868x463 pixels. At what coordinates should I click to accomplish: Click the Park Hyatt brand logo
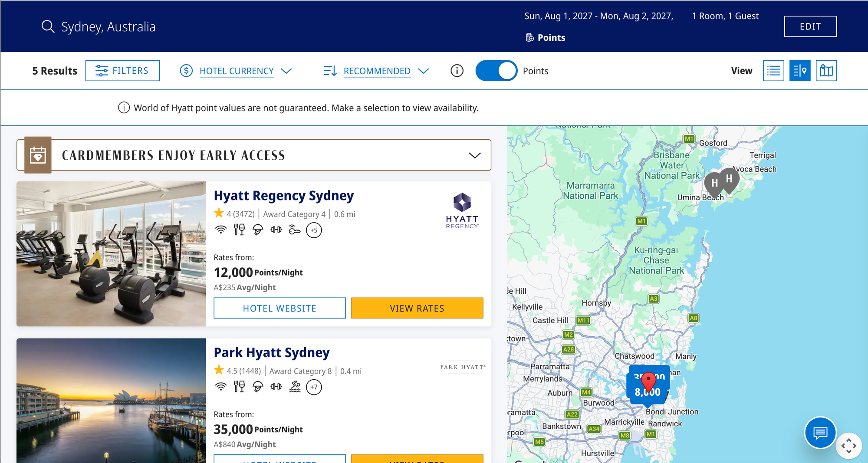(463, 367)
